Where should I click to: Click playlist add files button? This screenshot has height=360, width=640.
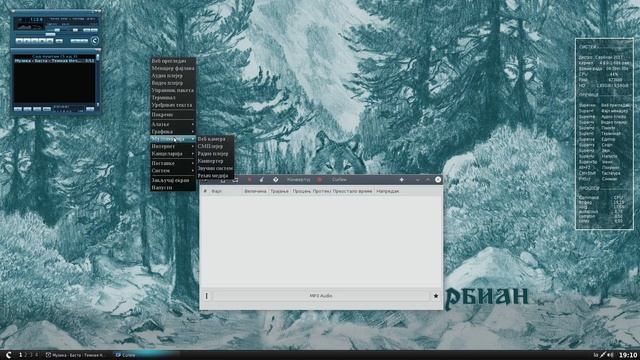pyautogui.click(x=18, y=109)
